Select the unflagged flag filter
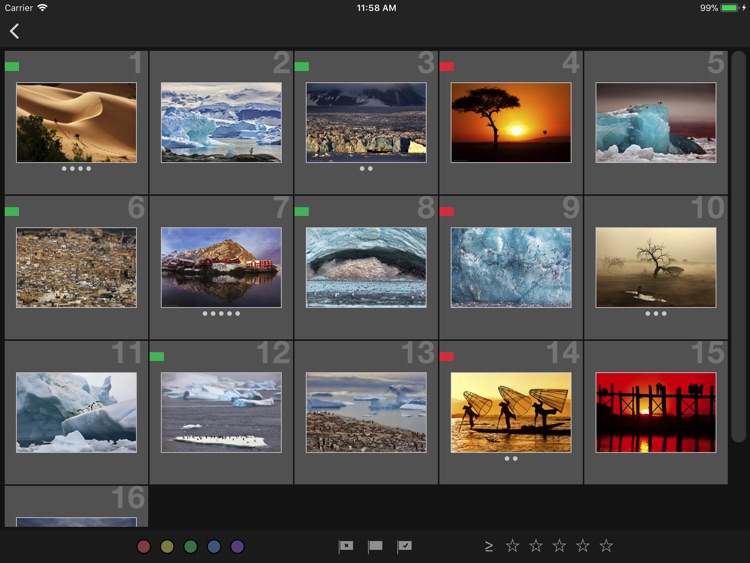The width and height of the screenshot is (750, 563). pyautogui.click(x=375, y=546)
